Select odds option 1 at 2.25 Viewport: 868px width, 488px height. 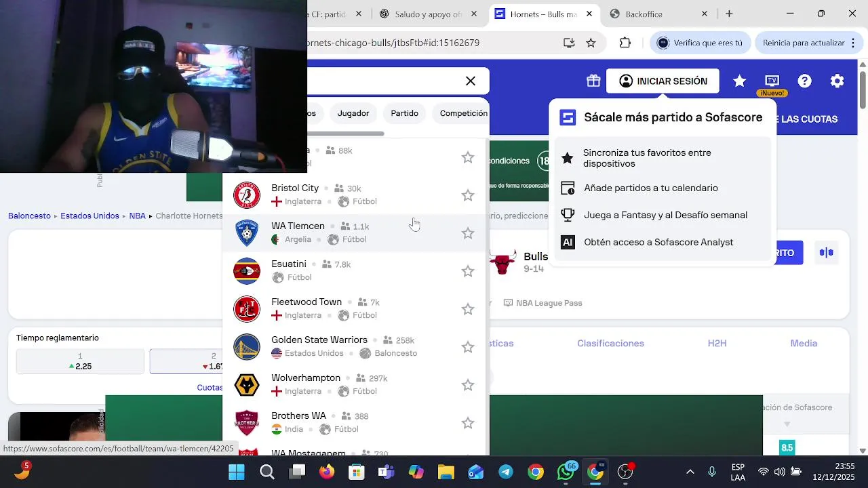[x=80, y=361]
